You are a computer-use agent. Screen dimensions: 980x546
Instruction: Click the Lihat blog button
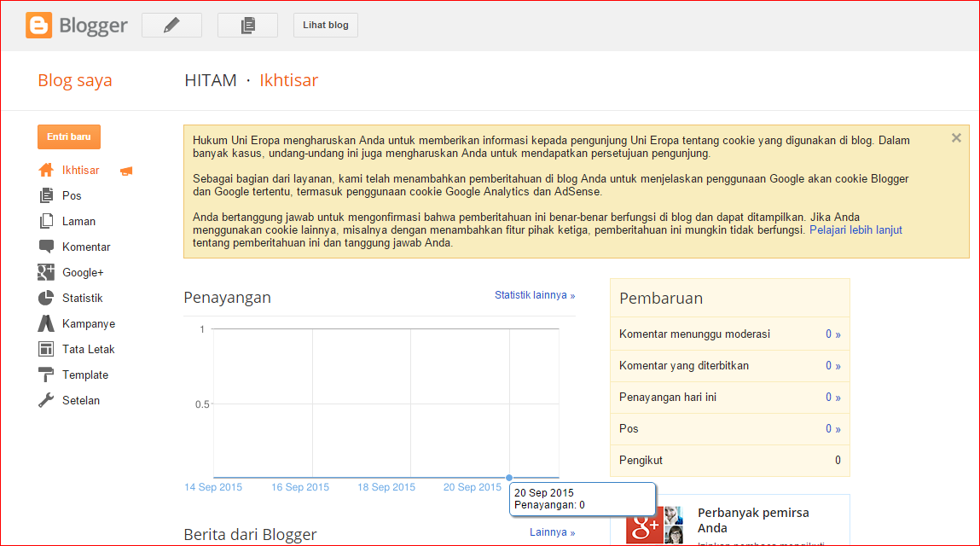tap(326, 25)
